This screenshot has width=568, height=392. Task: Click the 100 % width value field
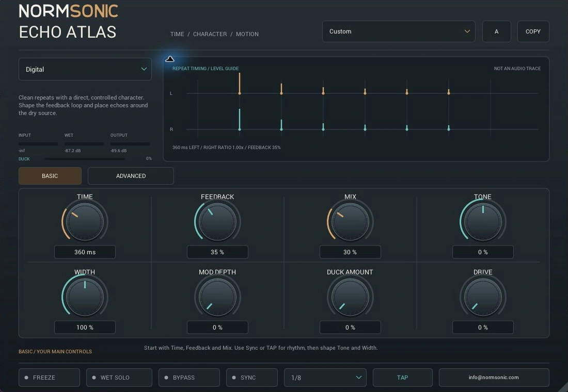(x=85, y=327)
